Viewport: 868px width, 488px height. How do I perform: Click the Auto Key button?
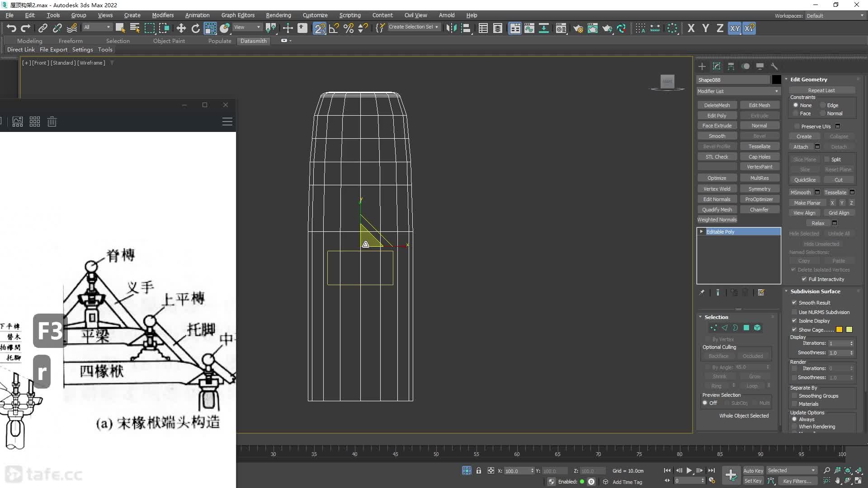pyautogui.click(x=753, y=470)
